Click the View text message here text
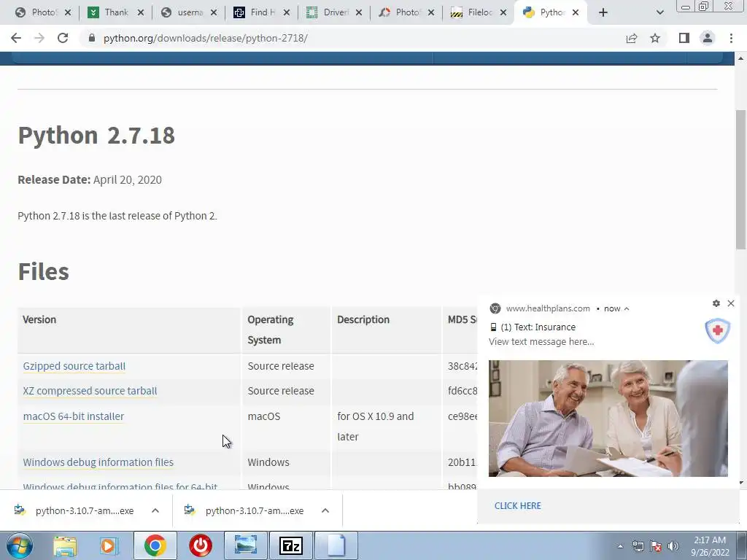Screen dimensions: 747x560 point(541,342)
